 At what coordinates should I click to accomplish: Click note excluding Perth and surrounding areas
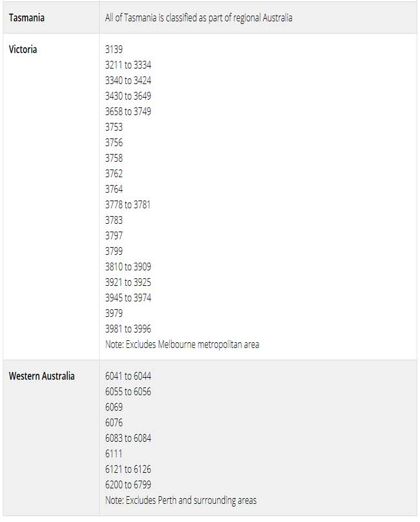pos(181,500)
